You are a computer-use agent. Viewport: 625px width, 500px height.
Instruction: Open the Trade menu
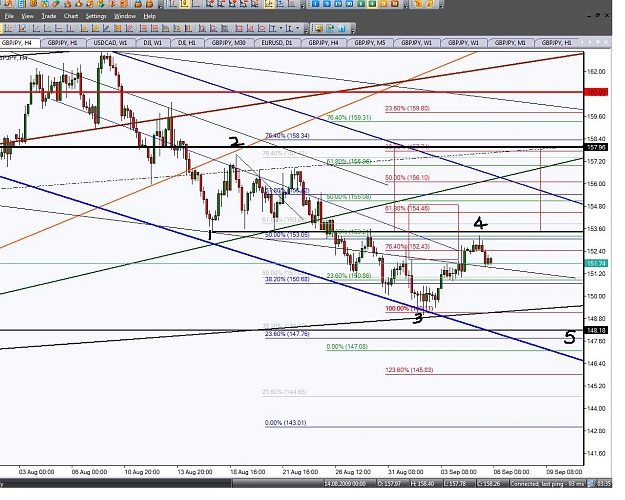[49, 16]
